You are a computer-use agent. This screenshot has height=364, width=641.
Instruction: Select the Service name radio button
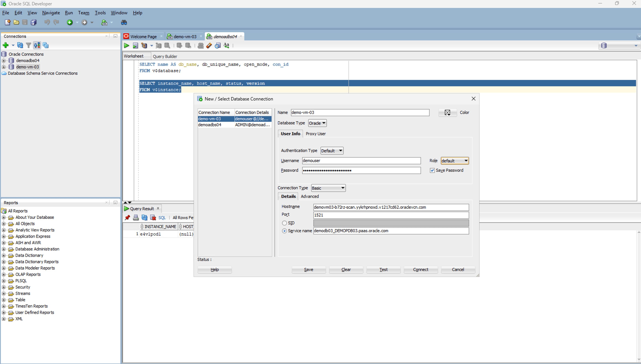(x=284, y=231)
